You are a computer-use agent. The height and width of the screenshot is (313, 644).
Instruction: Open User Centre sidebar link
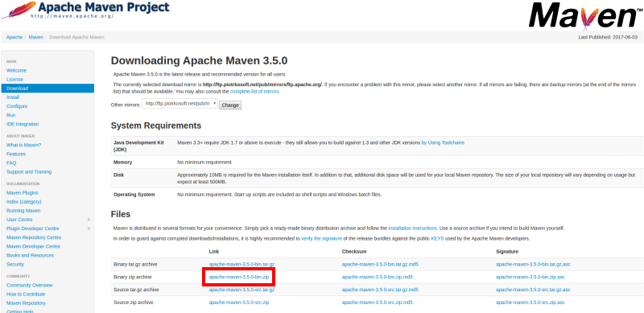point(19,220)
